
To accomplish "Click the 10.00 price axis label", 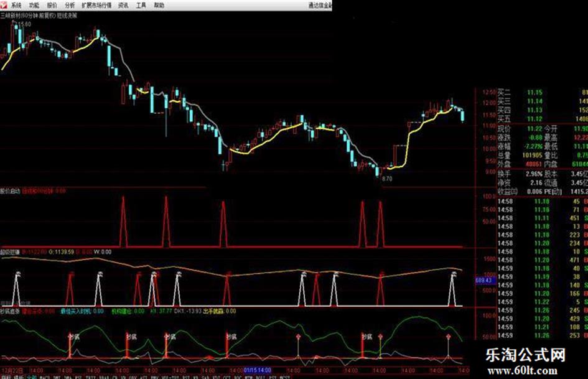I will (x=490, y=149).
